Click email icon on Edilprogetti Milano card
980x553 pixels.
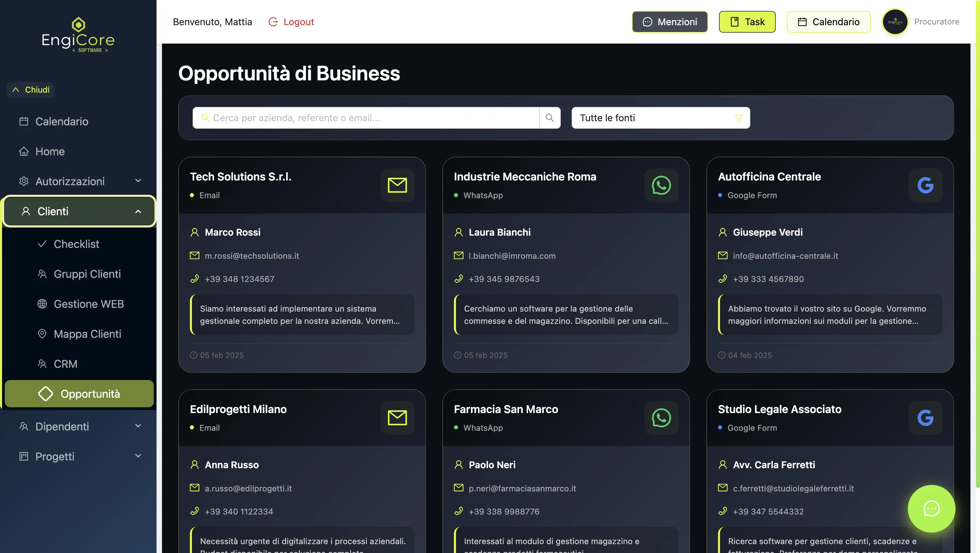(397, 418)
